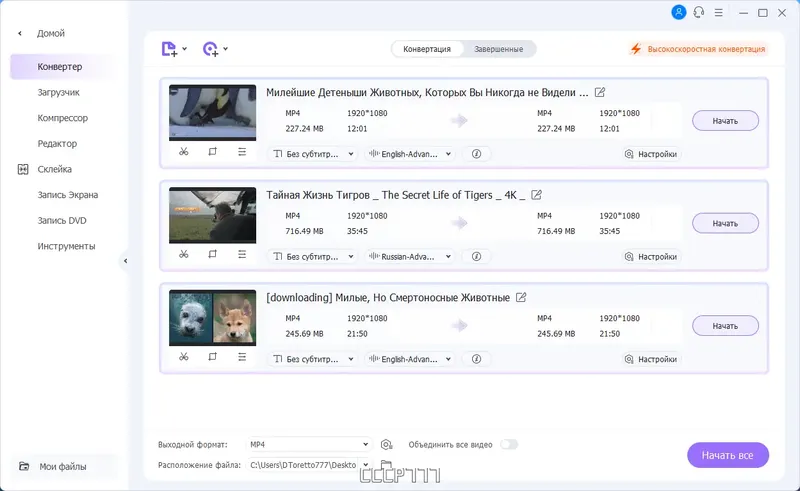Viewport: 800px width, 491px height.
Task: Open effects menu for Милые, Но Смертоносные
Action: pyautogui.click(x=242, y=357)
